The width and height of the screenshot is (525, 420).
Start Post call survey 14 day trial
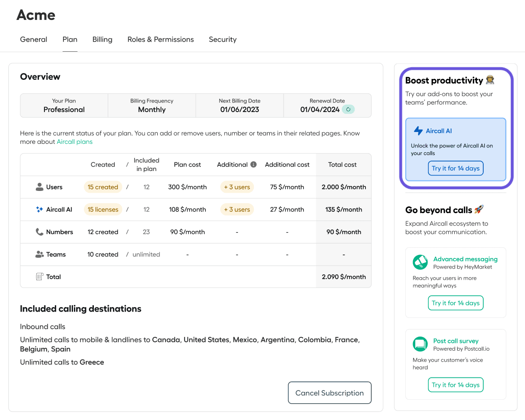456,385
